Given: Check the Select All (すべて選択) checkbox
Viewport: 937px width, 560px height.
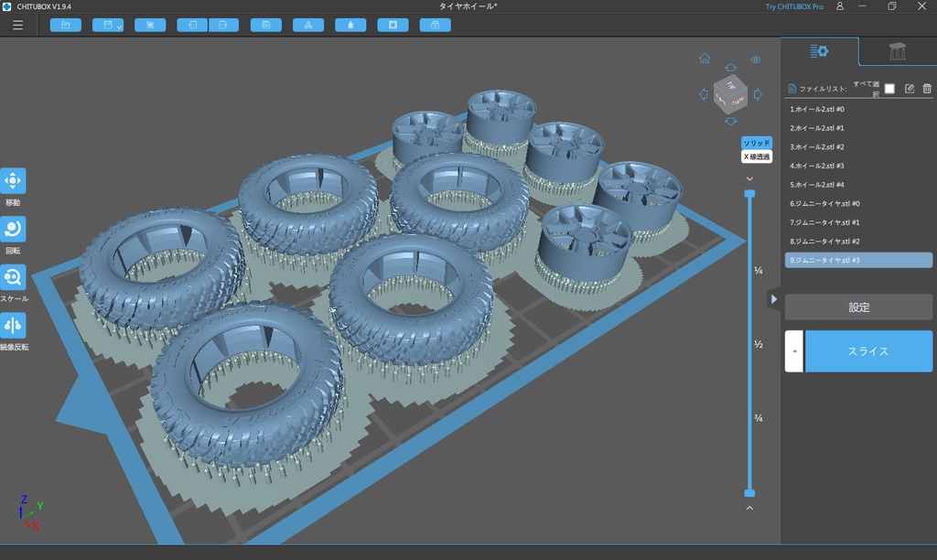Looking at the screenshot, I should [889, 89].
